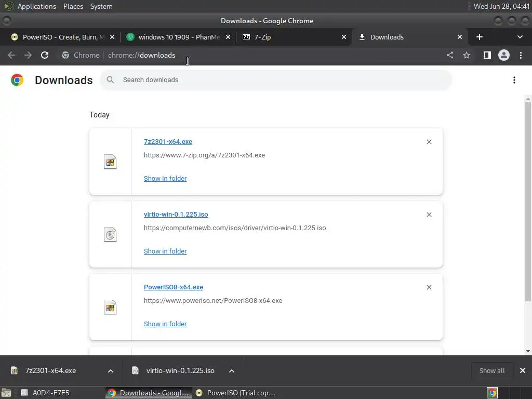
Task: Open Chrome's three-dot main menu
Action: [521, 55]
